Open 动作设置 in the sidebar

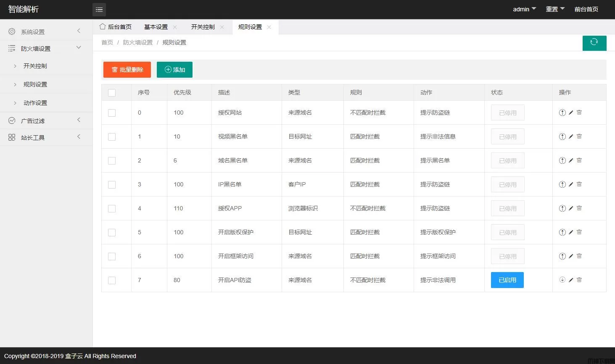pos(35,103)
